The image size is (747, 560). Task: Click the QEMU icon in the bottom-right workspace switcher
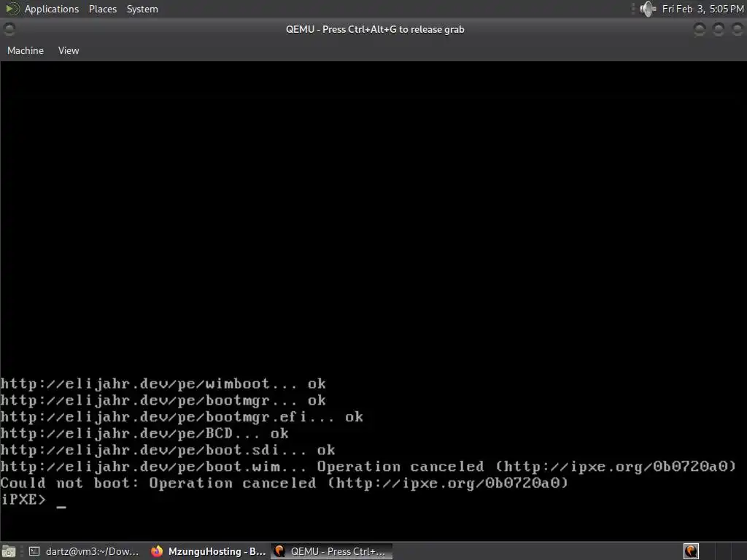691,551
